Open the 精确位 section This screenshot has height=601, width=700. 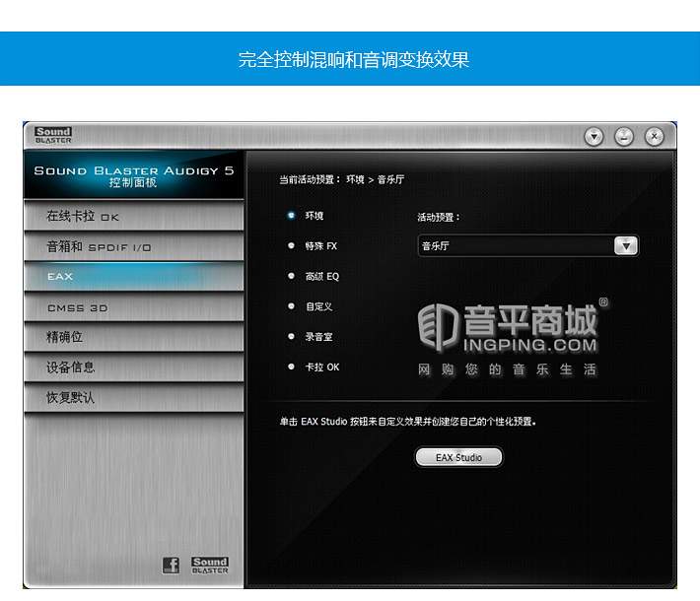click(134, 337)
